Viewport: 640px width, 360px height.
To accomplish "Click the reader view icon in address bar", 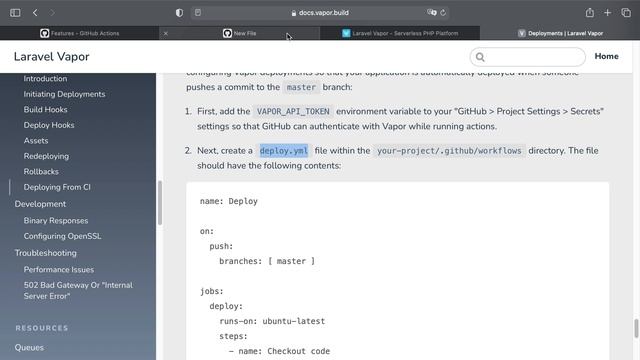I will [x=198, y=13].
